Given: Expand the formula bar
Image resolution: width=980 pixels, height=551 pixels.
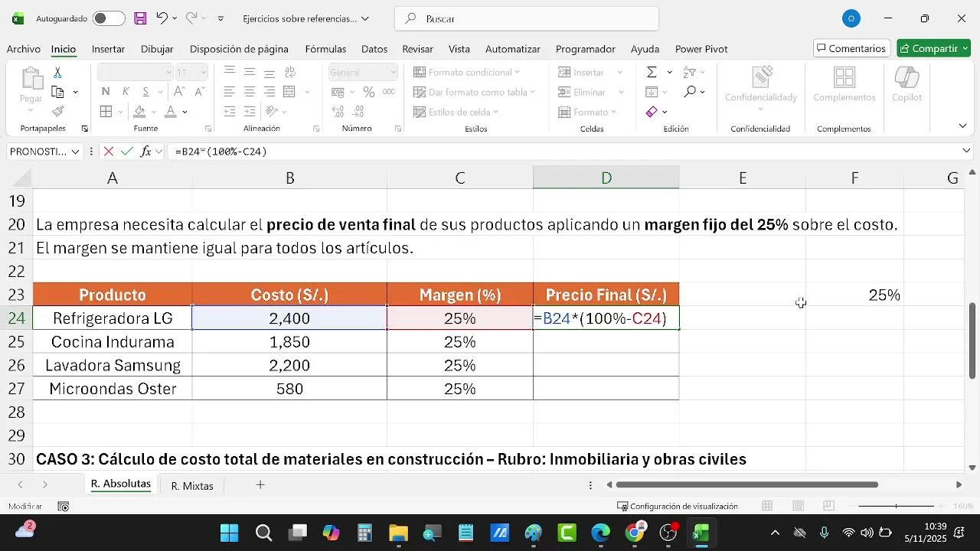Looking at the screenshot, I should click(x=967, y=152).
